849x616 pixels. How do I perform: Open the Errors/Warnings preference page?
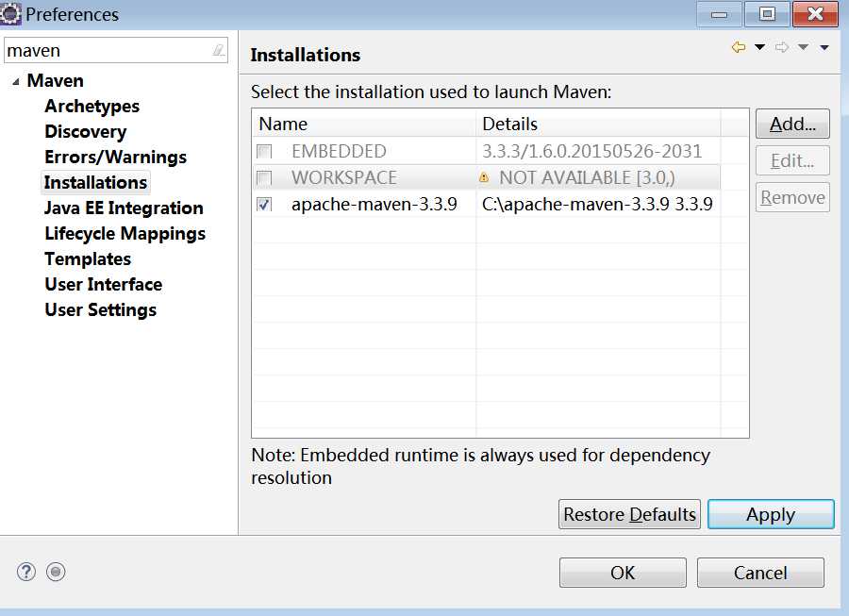pos(115,157)
